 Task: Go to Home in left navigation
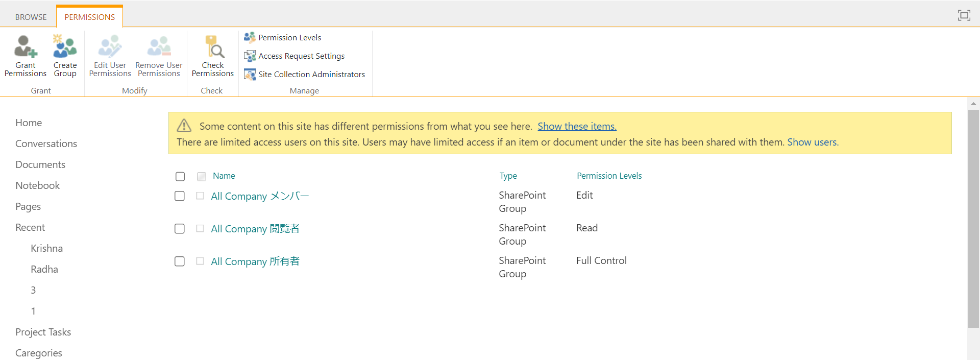29,123
